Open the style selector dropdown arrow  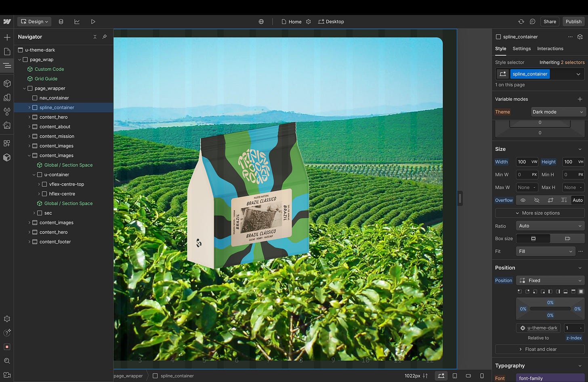578,74
